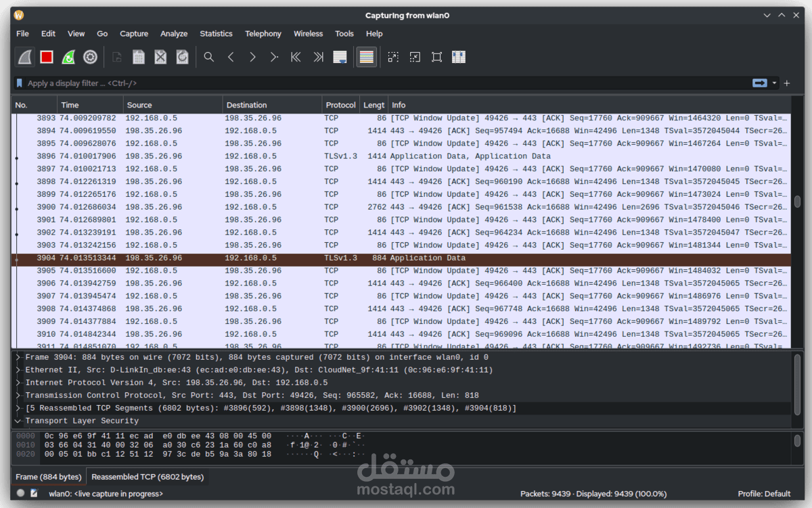Sort by the Info column header
Image resolution: width=812 pixels, height=508 pixels.
point(589,105)
